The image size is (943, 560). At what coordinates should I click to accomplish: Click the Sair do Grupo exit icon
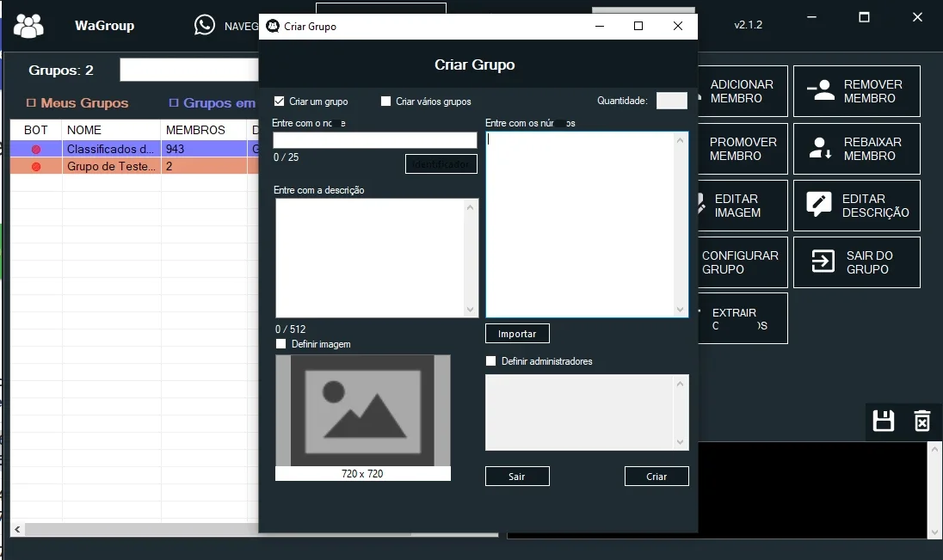point(823,261)
